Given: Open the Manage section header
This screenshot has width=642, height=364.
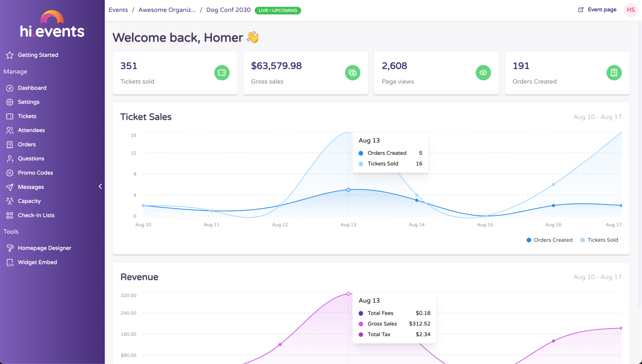Looking at the screenshot, I should pyautogui.click(x=15, y=71).
